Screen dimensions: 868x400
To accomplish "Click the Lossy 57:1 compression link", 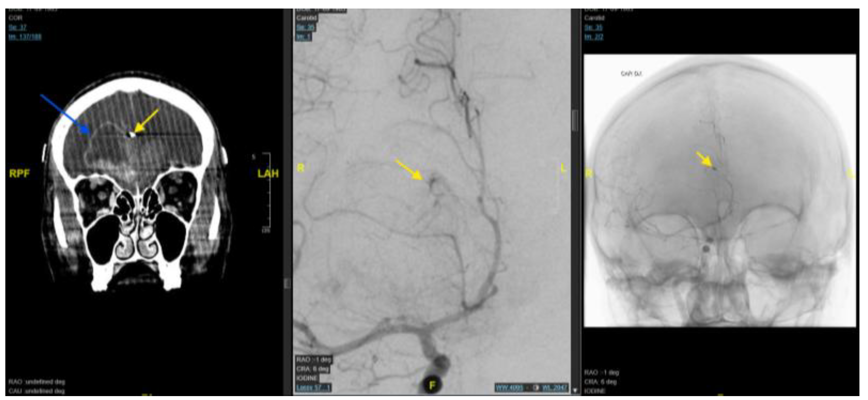I will click(x=313, y=388).
